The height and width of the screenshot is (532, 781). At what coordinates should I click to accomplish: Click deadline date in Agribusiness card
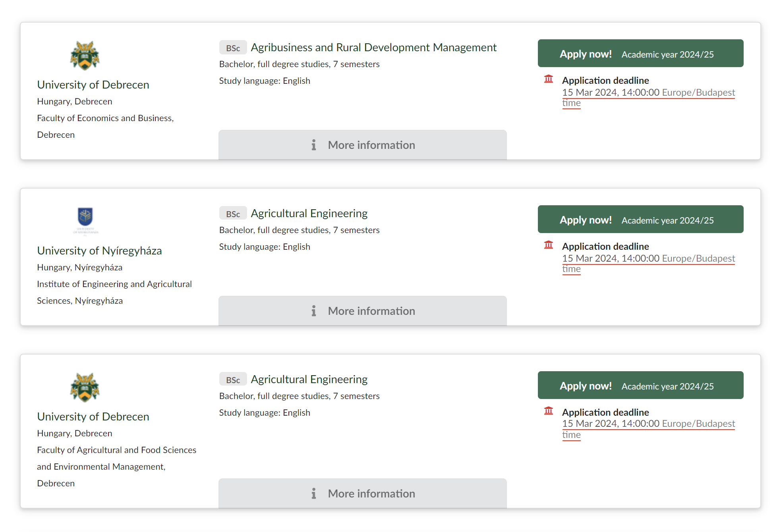pos(649,98)
